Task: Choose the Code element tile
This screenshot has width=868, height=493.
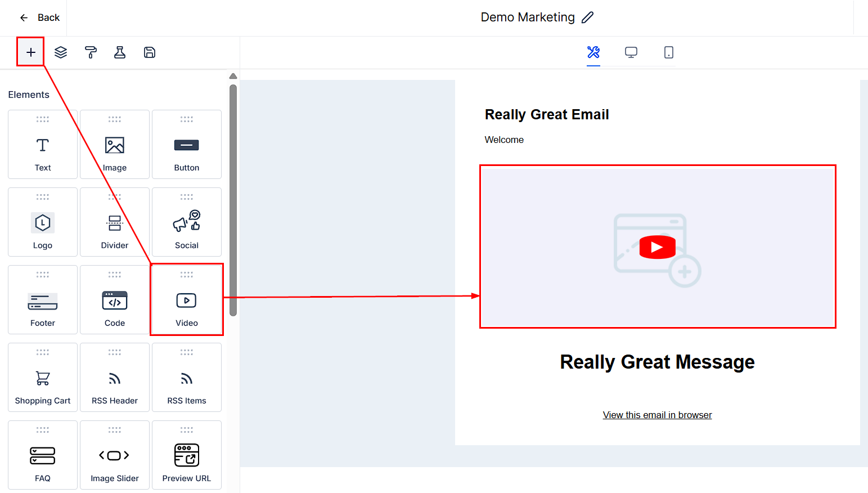Action: click(x=115, y=300)
